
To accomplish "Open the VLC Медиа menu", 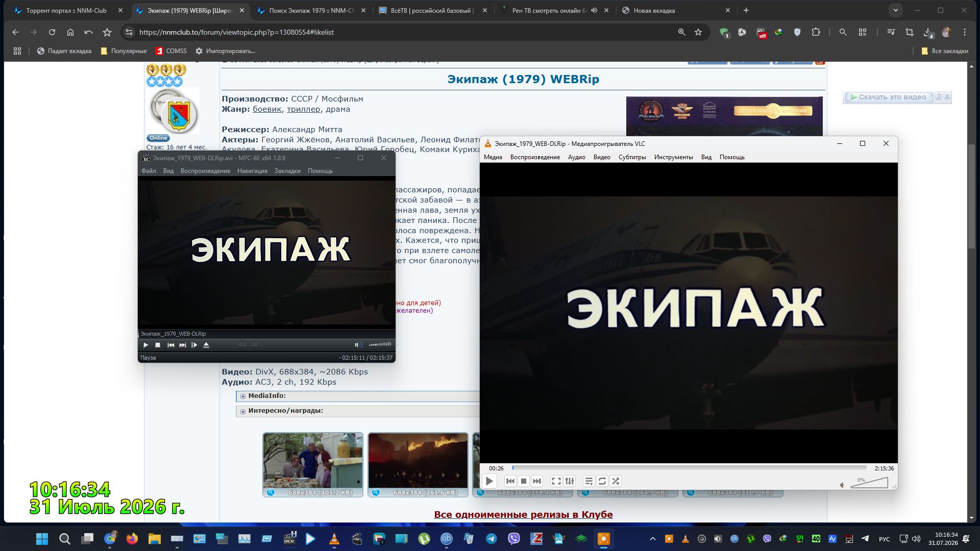I will 493,157.
